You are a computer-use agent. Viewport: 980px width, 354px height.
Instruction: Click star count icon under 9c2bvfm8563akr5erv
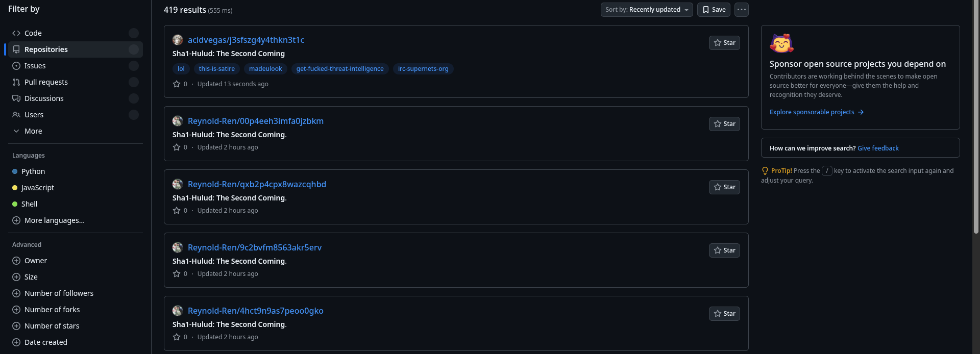tap(177, 274)
